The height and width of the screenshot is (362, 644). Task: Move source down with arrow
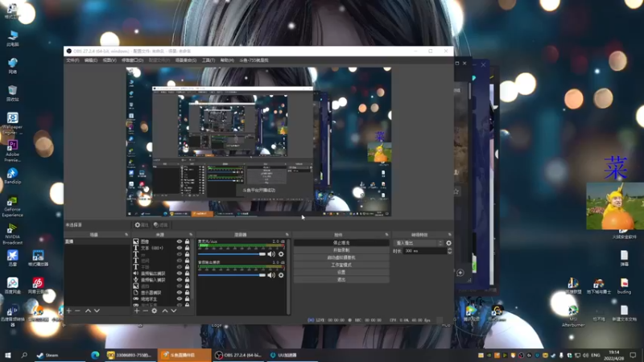pos(174,311)
